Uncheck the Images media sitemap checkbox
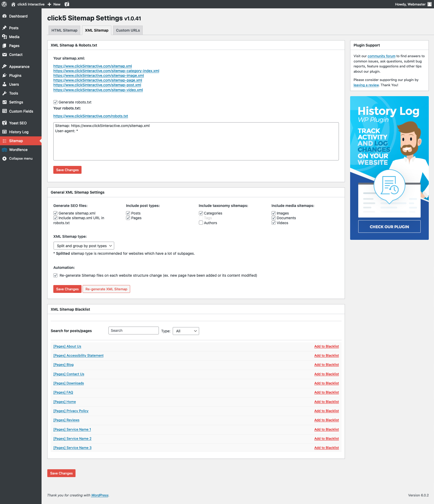 coord(274,213)
